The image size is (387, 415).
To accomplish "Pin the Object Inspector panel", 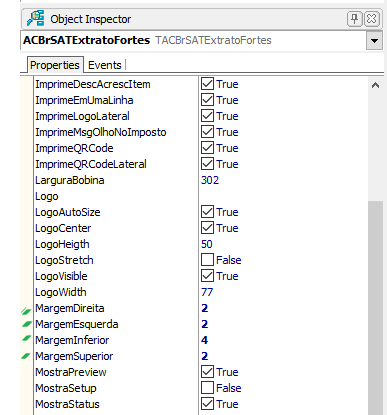I will (x=354, y=19).
